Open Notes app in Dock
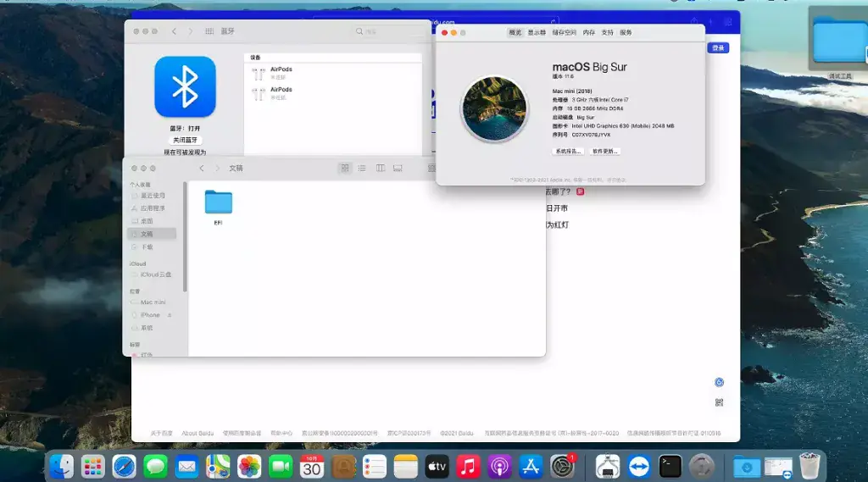This screenshot has height=482, width=868. [x=406, y=467]
